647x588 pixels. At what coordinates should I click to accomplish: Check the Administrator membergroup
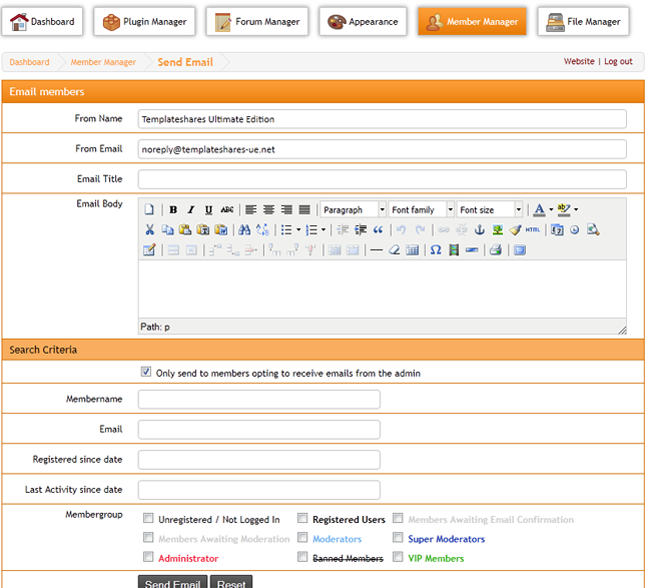click(148, 557)
